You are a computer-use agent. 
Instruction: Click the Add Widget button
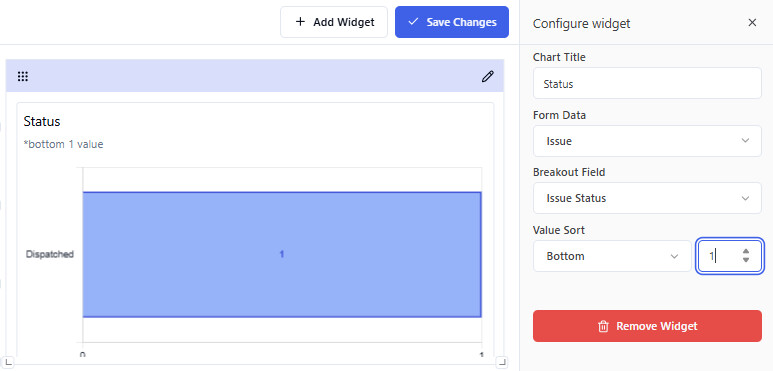(334, 22)
